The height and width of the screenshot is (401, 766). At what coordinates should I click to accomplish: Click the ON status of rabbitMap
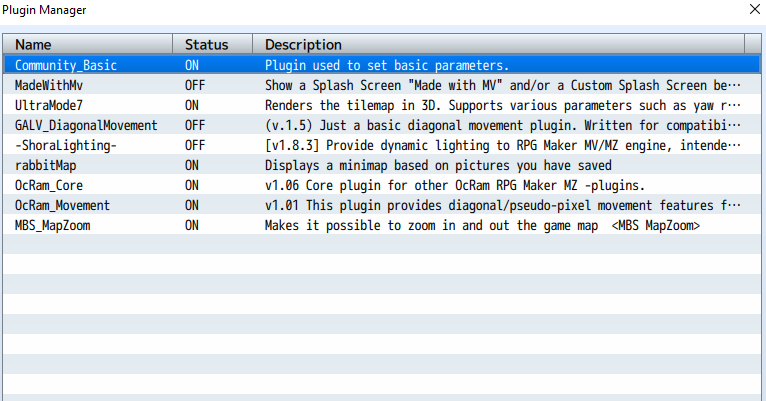tap(192, 166)
